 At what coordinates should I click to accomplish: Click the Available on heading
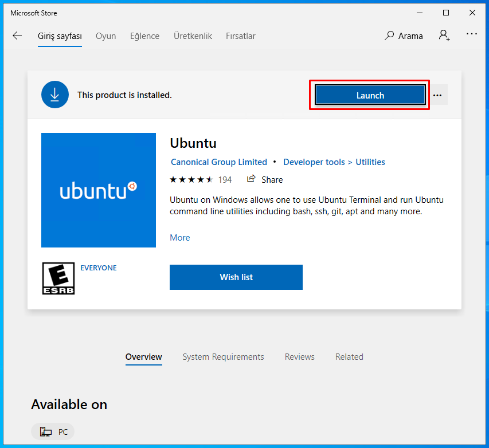69,404
